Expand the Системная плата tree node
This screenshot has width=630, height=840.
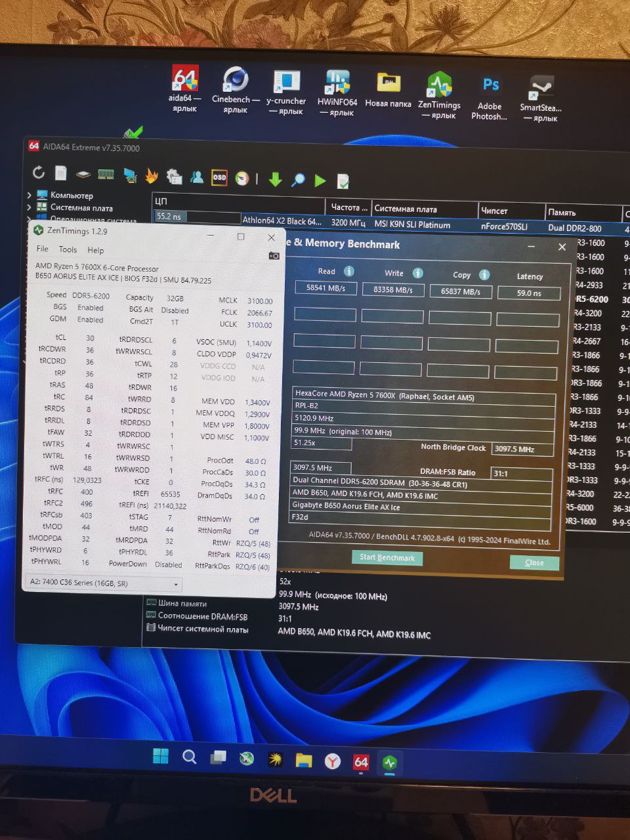(x=30, y=207)
